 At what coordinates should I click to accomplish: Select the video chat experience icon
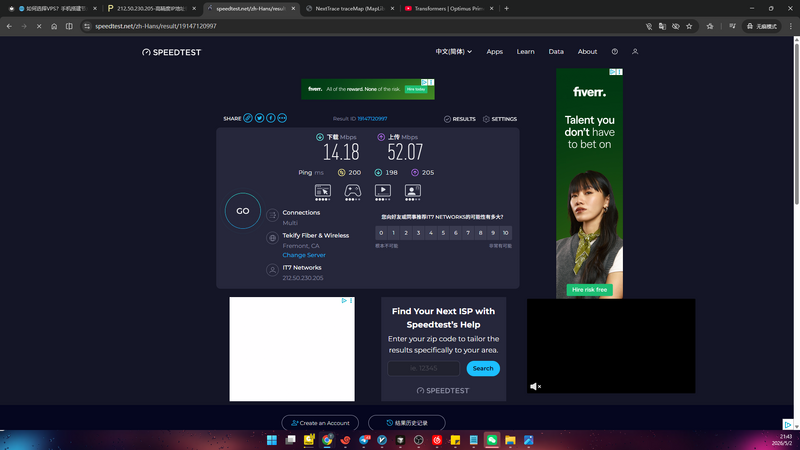(413, 192)
